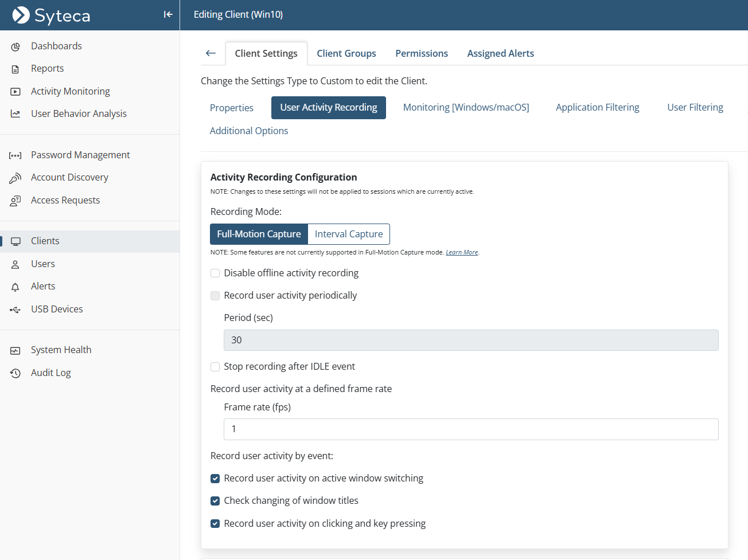Open Activity Monitoring section
Screen dimensions: 748x560
pos(70,91)
